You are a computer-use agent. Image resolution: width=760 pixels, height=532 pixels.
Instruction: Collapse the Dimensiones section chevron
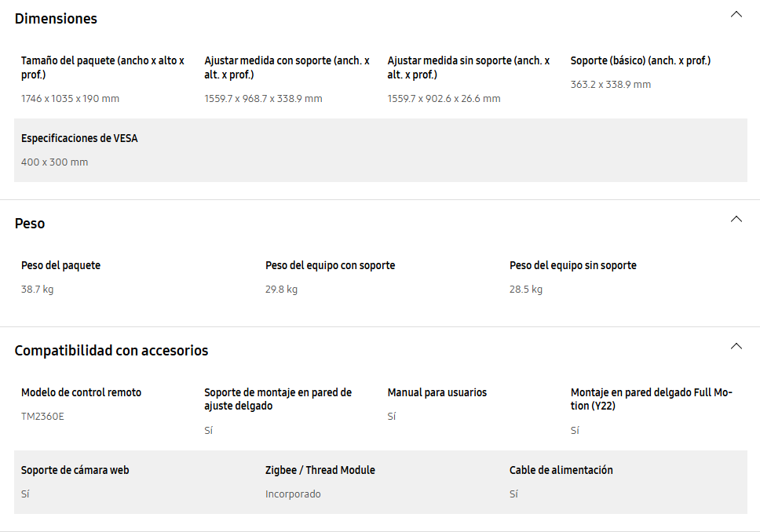[736, 14]
